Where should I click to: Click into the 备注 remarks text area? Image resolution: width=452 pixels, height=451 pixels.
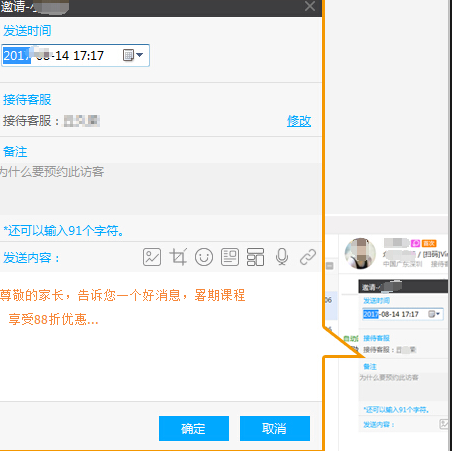[161, 189]
